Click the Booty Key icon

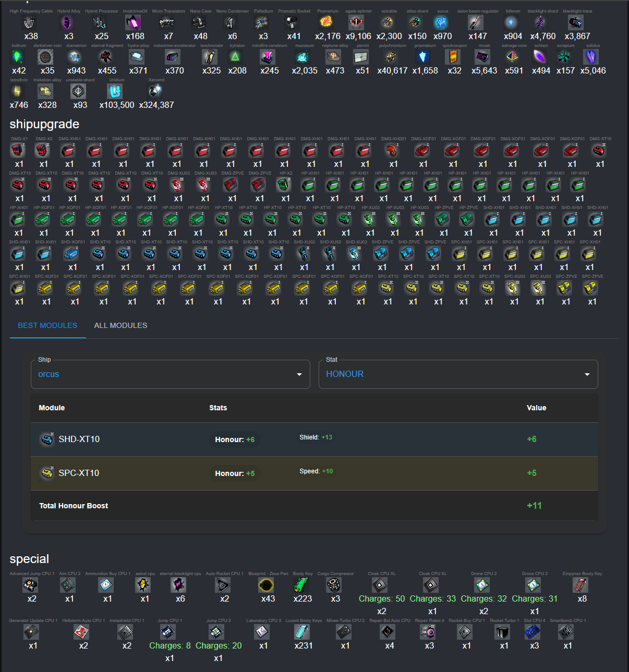301,585
